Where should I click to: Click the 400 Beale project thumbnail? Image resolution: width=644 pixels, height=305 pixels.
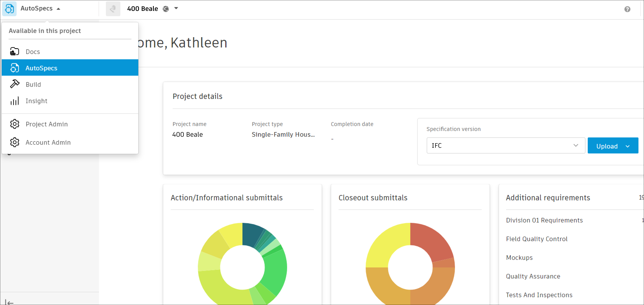pos(113,9)
